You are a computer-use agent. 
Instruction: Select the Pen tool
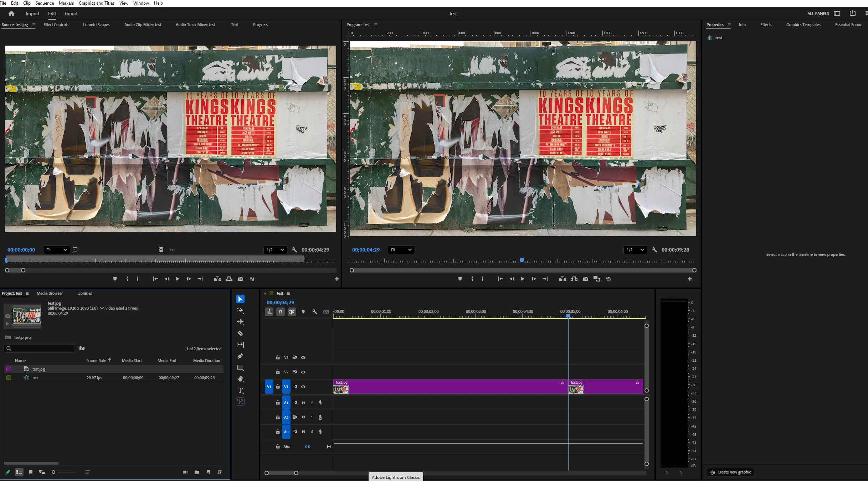coord(240,356)
